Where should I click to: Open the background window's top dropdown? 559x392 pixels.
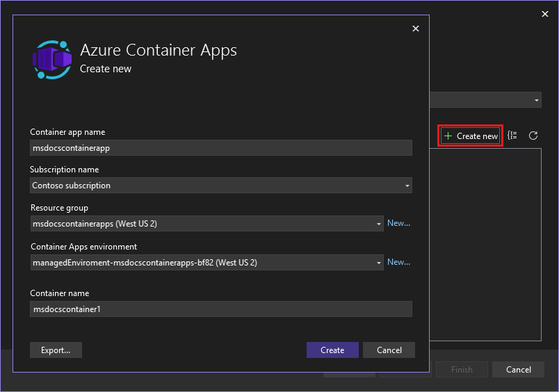(485, 100)
